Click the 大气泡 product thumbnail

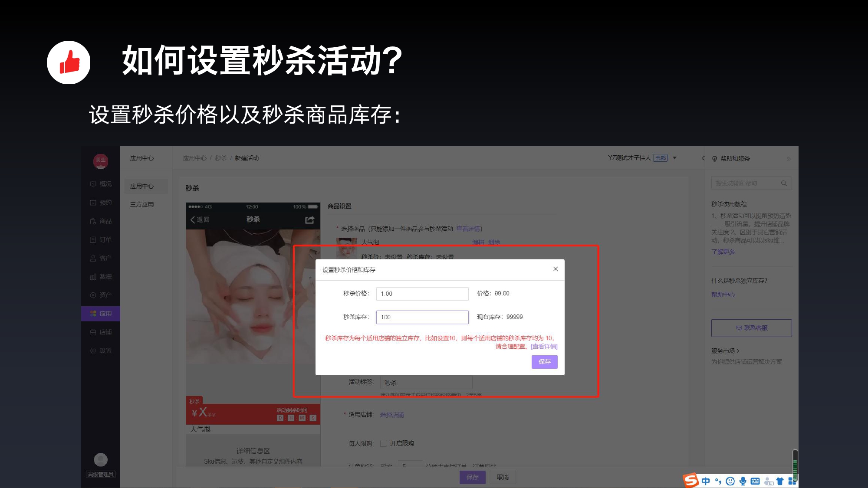347,248
